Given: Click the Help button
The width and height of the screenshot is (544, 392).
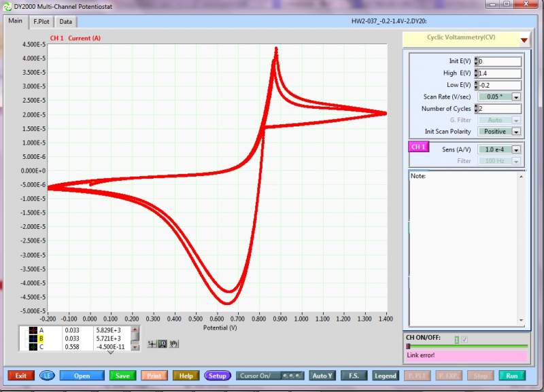Looking at the screenshot, I should [x=186, y=376].
